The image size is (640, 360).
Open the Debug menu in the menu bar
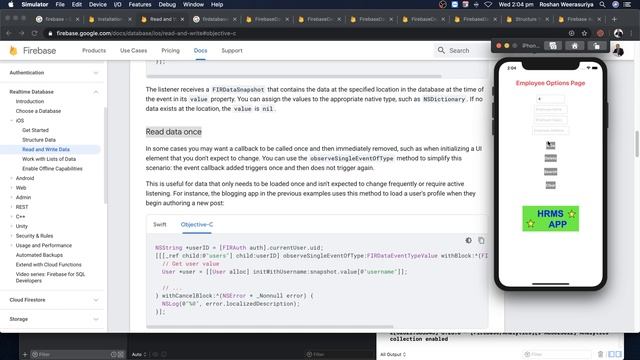(x=167, y=4)
